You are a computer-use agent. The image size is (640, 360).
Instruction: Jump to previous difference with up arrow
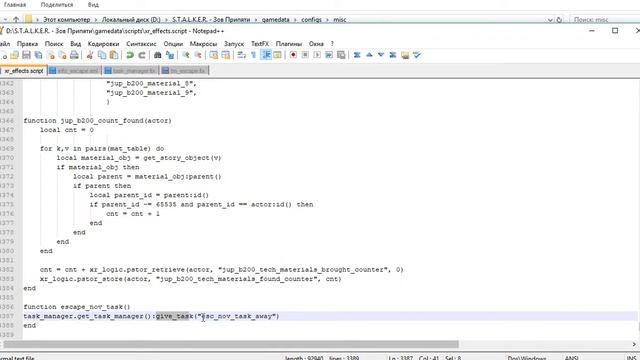[x=369, y=55]
